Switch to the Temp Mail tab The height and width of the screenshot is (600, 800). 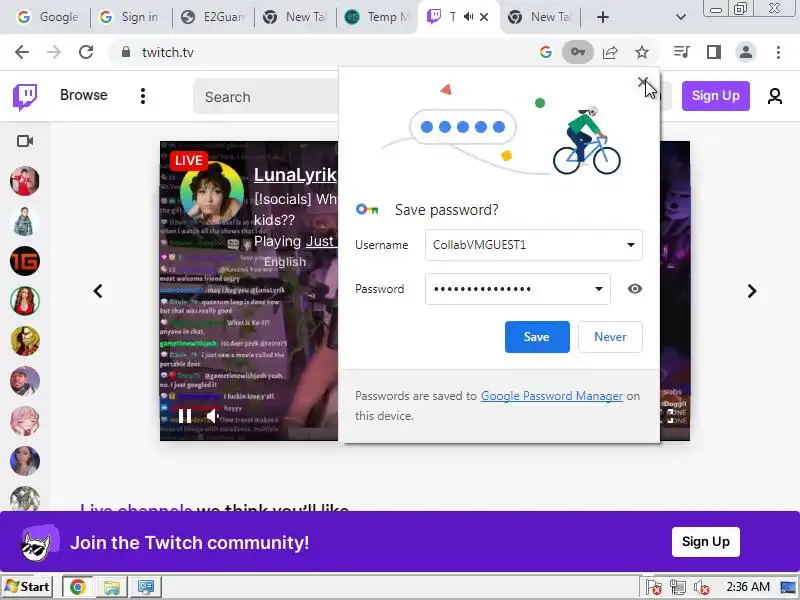point(377,17)
